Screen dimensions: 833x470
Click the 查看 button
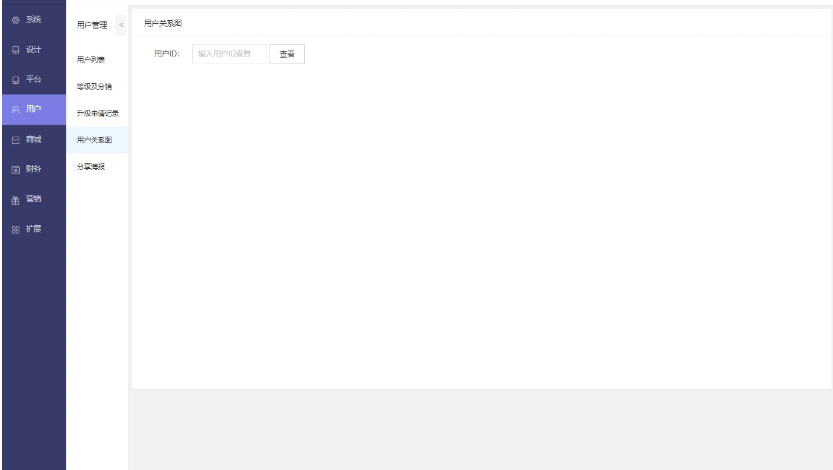[287, 54]
